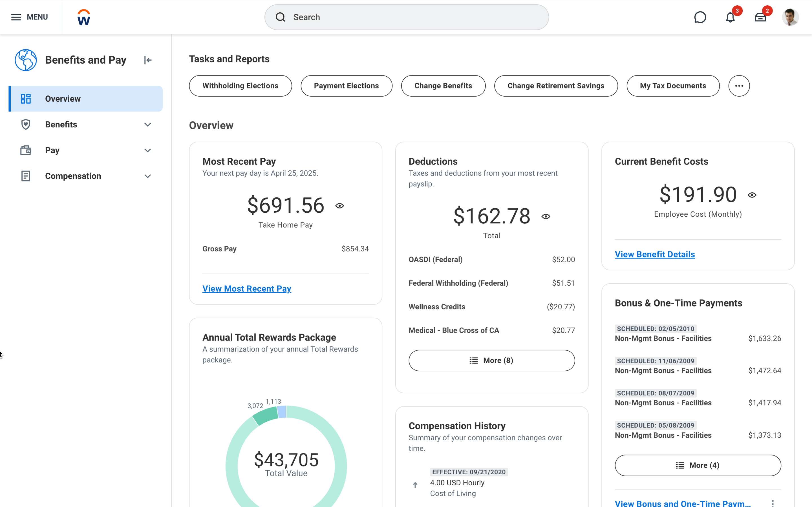Image resolution: width=812 pixels, height=507 pixels.
Task: Reveal Take Home Pay with the eye toggle
Action: tap(340, 206)
